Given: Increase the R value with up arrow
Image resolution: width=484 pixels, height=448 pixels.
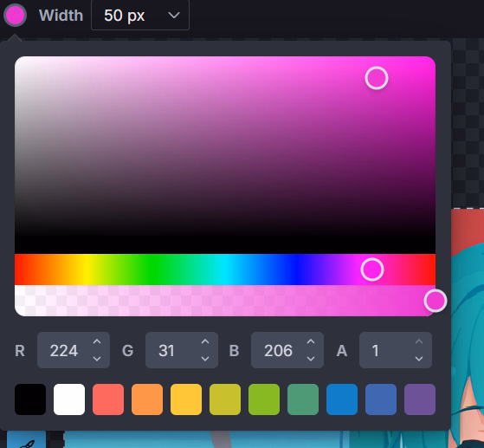Looking at the screenshot, I should pos(97,341).
